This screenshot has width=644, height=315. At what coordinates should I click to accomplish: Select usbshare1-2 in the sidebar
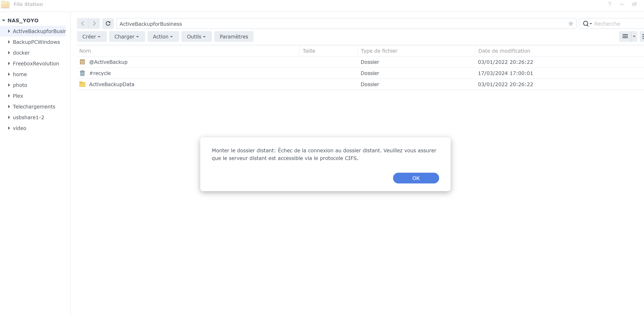coord(28,117)
